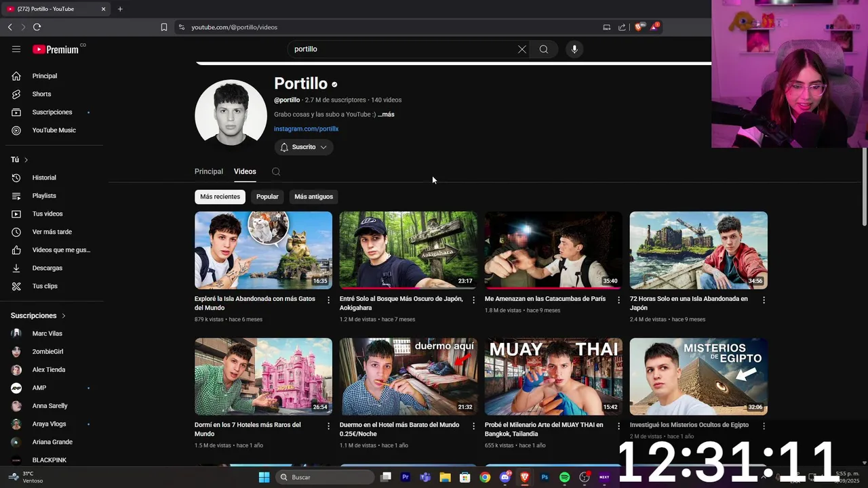Open the YouTube hamburger guide menu
This screenshot has width=868, height=488.
coord(16,49)
